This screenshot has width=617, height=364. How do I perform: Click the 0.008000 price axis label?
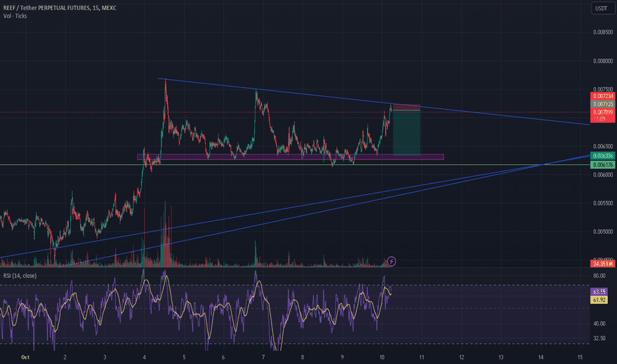[603, 61]
